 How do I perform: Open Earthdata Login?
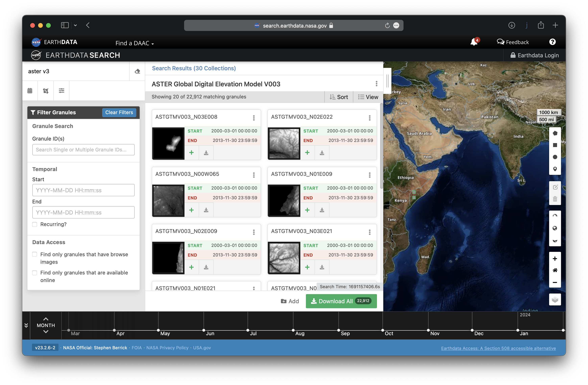tap(534, 55)
